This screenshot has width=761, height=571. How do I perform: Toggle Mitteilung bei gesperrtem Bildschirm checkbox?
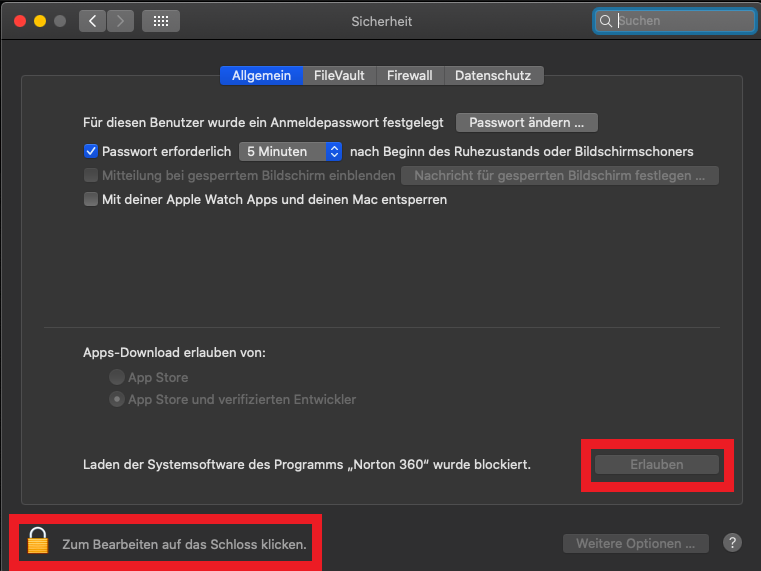pos(91,175)
